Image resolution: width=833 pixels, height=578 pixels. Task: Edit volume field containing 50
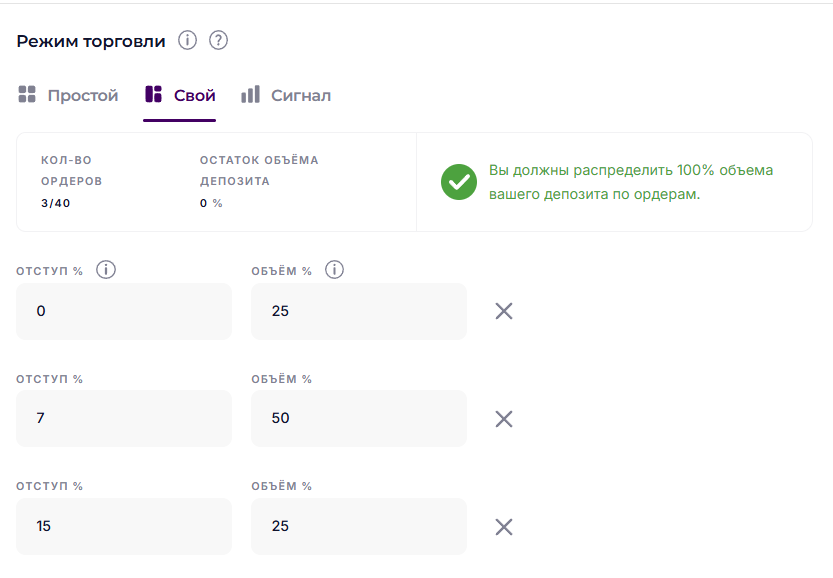(x=359, y=419)
